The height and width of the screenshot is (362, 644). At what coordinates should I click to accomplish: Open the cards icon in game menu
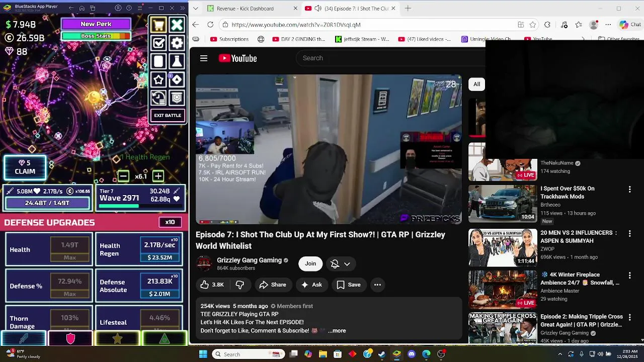tap(158, 61)
